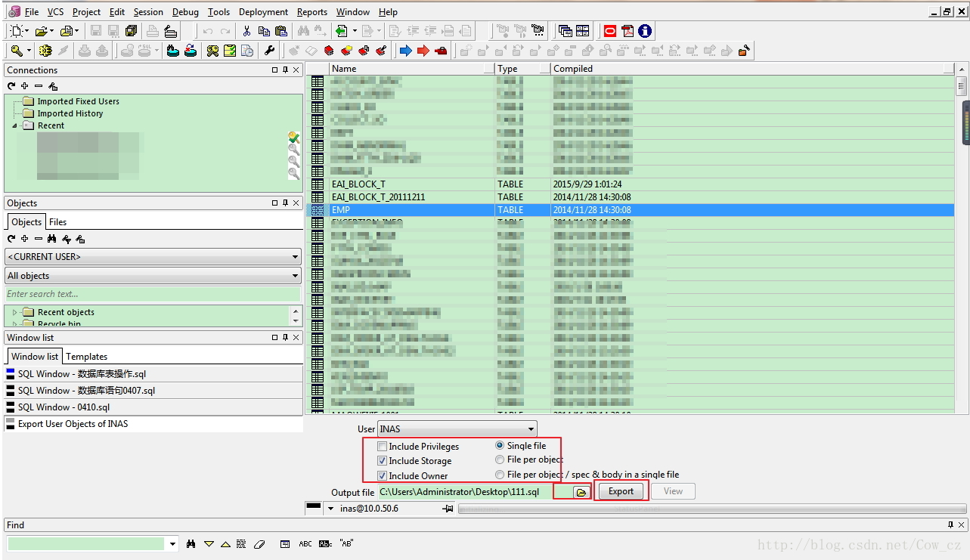Viewport: 970px width, 560px height.
Task: Open the User INAS dropdown
Action: (457, 429)
